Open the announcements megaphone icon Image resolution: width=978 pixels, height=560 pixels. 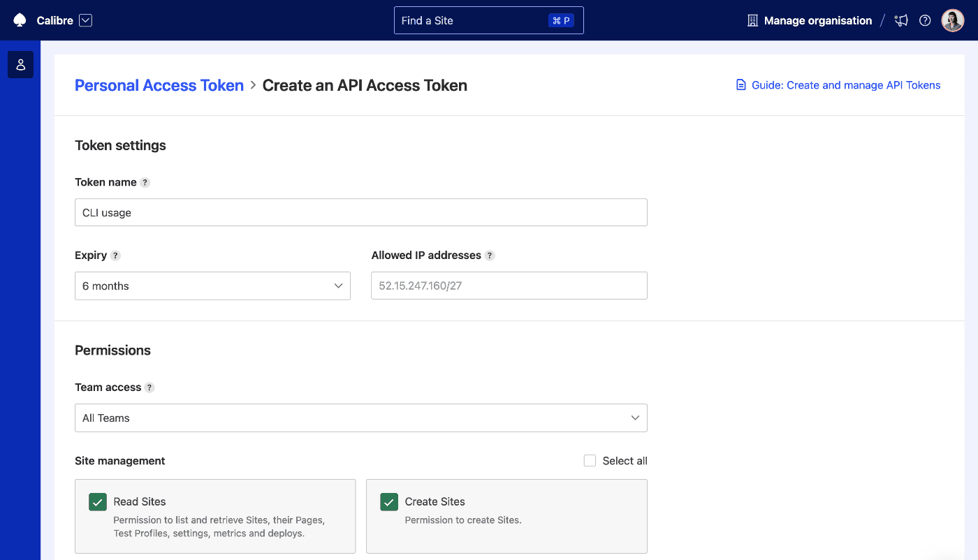click(901, 20)
